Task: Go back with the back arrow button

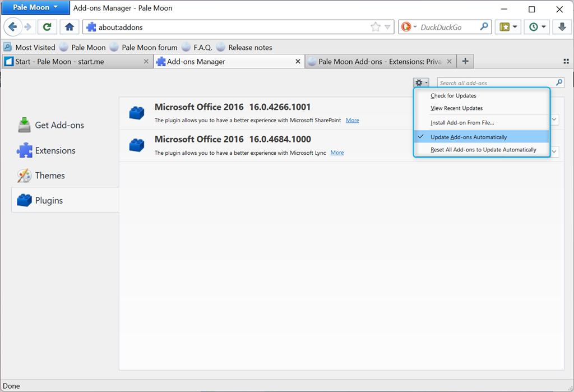Action: [13, 27]
